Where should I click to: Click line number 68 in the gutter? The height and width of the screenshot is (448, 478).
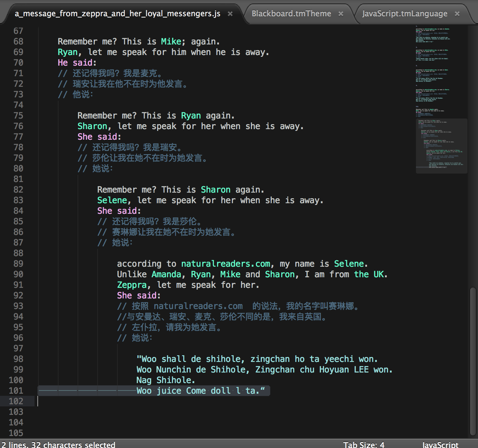coord(18,42)
